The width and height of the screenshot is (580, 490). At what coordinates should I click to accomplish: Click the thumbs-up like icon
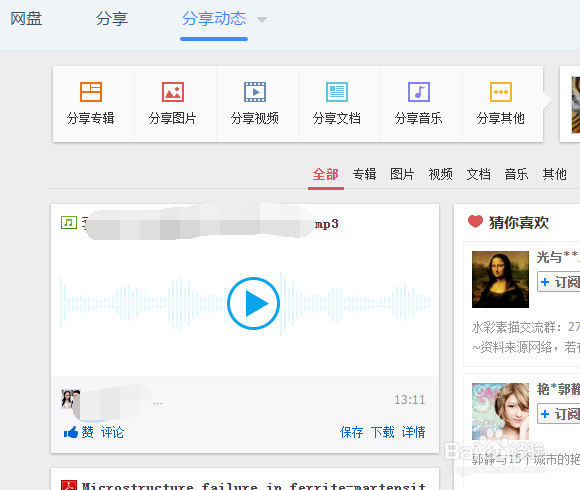pyautogui.click(x=71, y=432)
